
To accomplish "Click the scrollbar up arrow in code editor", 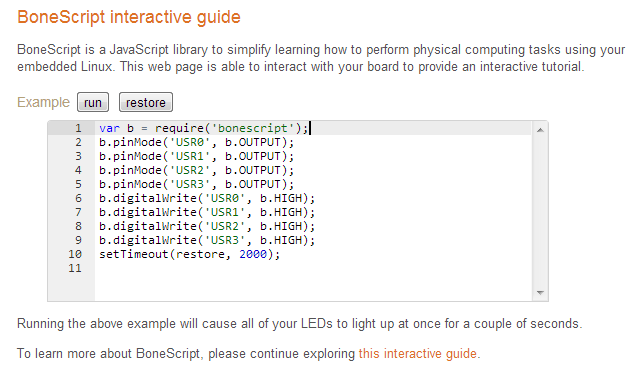I will click(540, 130).
